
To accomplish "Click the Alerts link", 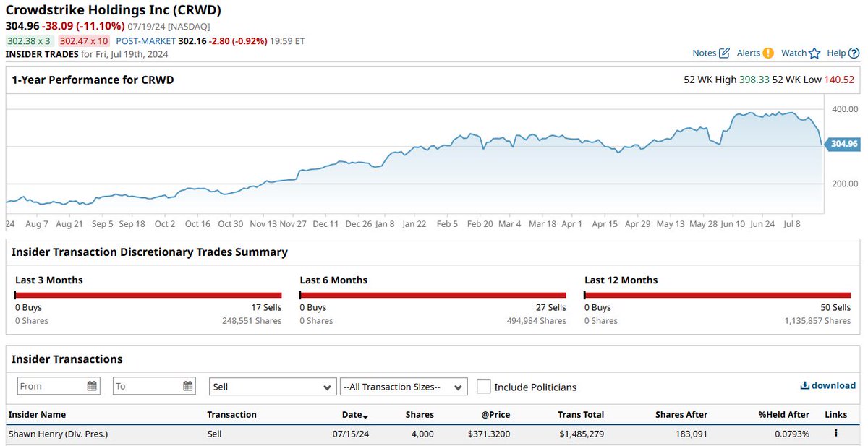I will pyautogui.click(x=749, y=53).
